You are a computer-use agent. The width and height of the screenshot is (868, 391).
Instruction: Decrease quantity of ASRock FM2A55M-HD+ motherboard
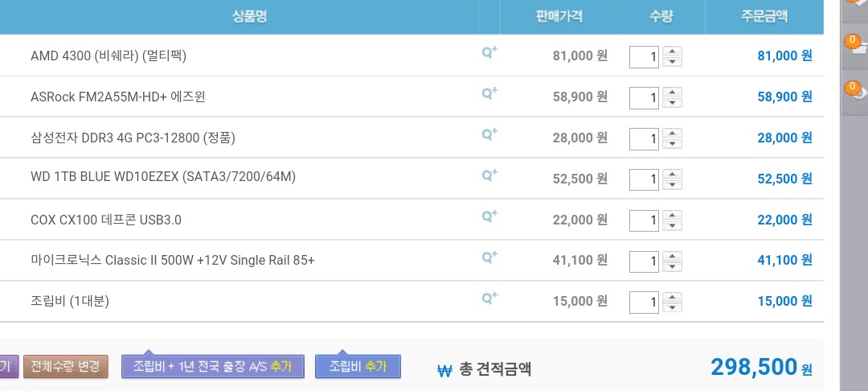coord(674,103)
